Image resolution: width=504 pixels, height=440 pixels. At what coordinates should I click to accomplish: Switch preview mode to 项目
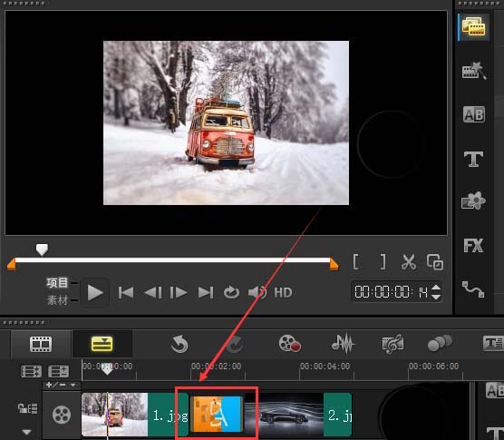pyautogui.click(x=57, y=283)
